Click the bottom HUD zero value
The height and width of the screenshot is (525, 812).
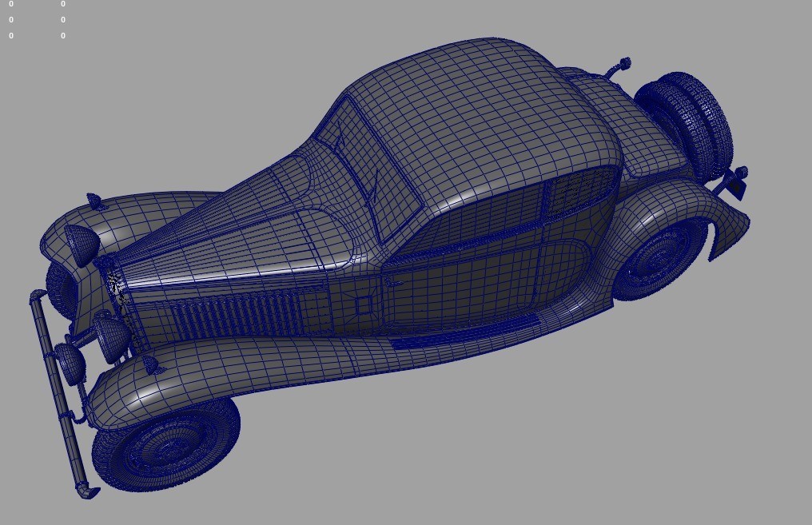(10, 35)
